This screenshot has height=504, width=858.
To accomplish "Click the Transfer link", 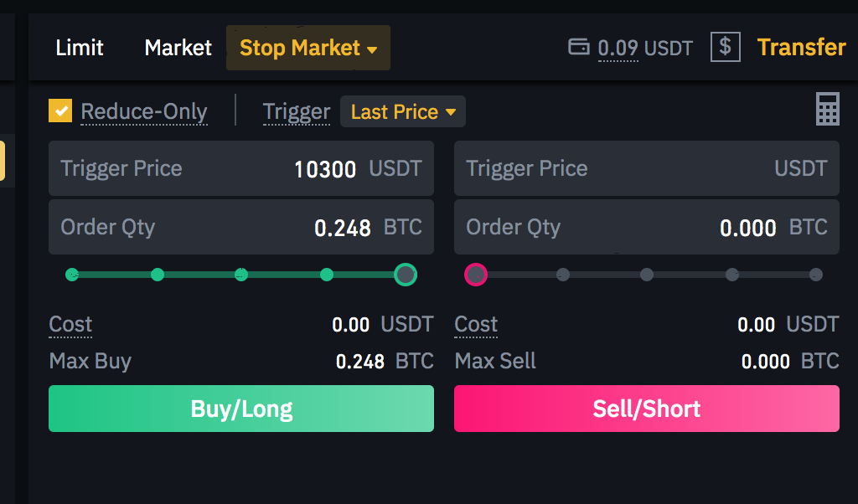I will coord(801,48).
